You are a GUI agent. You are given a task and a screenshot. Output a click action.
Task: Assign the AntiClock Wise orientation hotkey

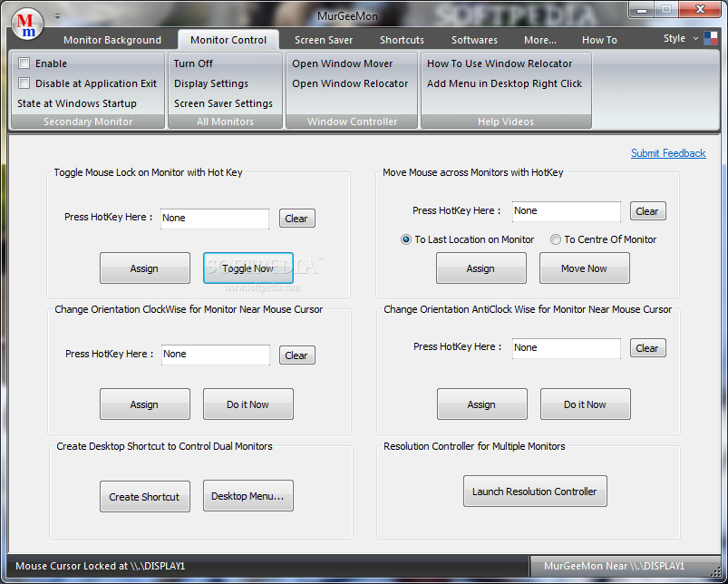tap(482, 404)
